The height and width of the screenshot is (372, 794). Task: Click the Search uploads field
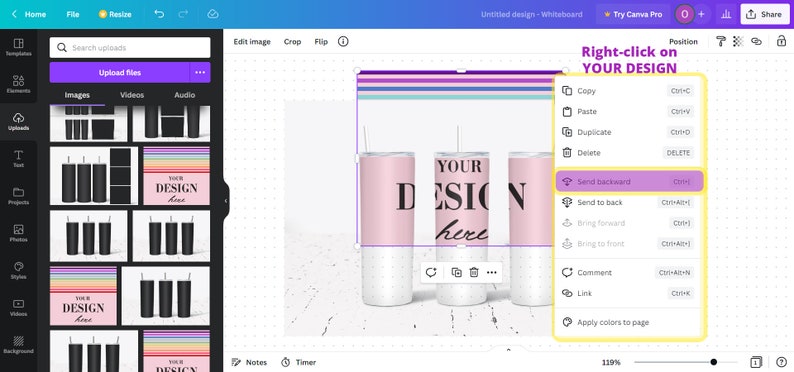tap(130, 48)
